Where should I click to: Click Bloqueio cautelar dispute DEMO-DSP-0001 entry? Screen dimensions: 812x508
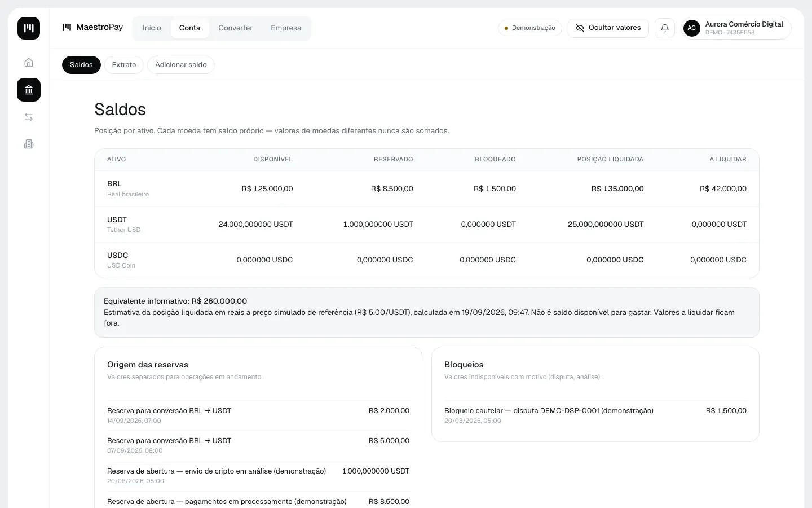tap(595, 415)
